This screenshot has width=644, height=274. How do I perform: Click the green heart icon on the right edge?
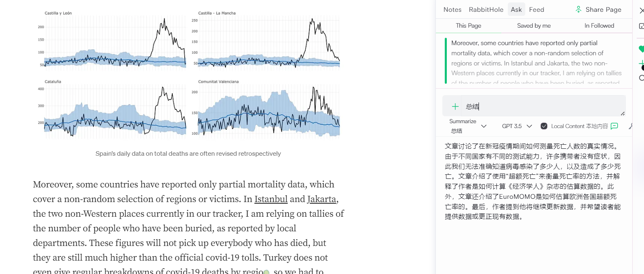(642, 49)
